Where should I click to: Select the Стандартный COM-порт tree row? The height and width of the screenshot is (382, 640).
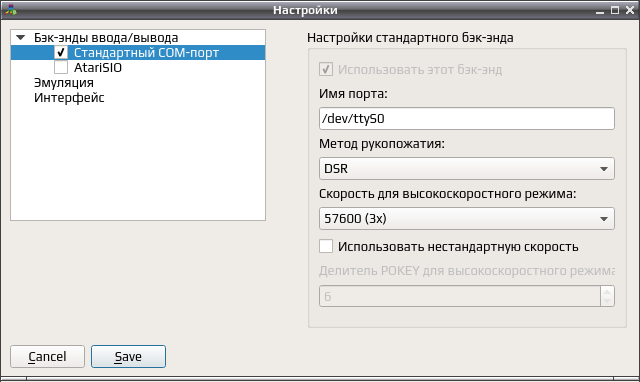[138, 53]
